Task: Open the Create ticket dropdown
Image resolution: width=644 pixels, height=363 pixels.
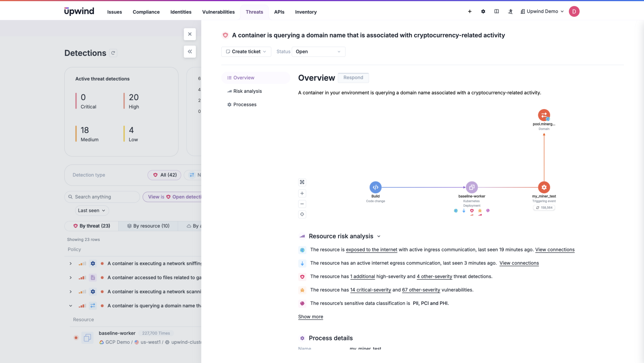Action: (246, 52)
